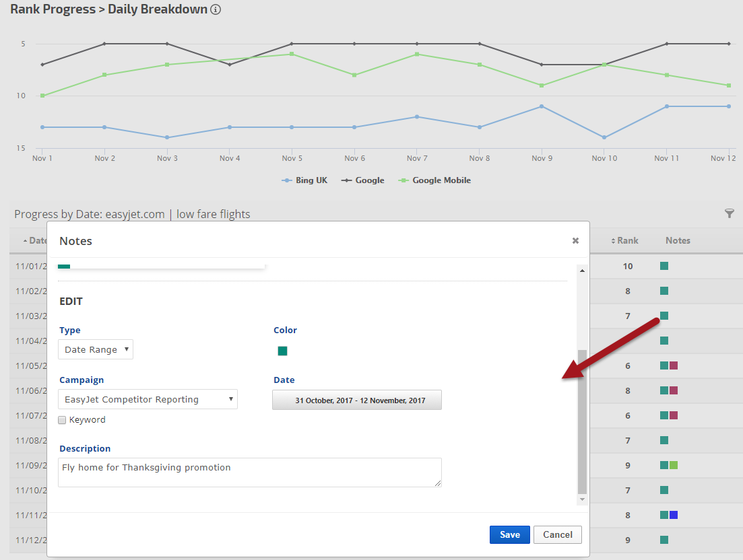Open the date range picker button
Screen dimensions: 743x560
click(357, 400)
